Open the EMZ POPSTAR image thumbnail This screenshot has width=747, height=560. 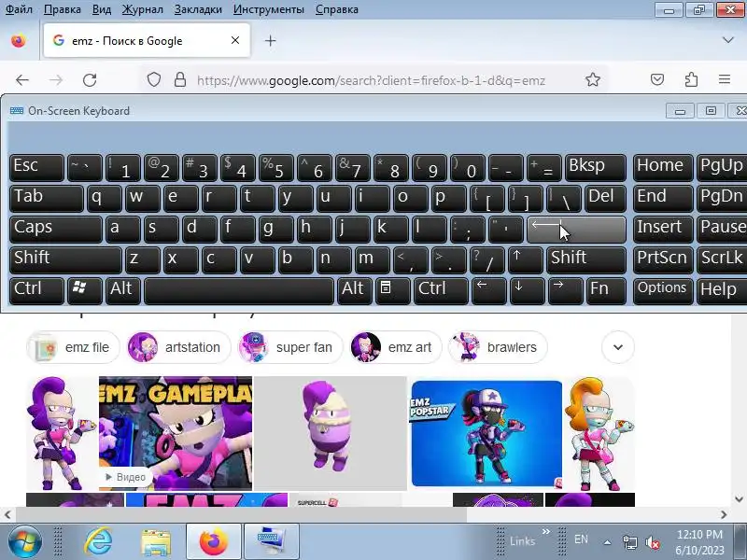point(486,433)
